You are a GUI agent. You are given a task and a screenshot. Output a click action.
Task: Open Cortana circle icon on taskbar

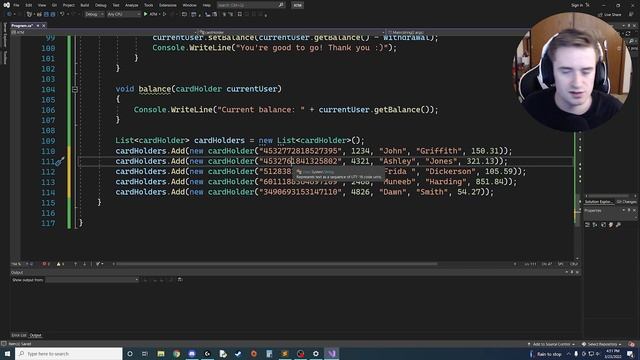tap(130, 353)
